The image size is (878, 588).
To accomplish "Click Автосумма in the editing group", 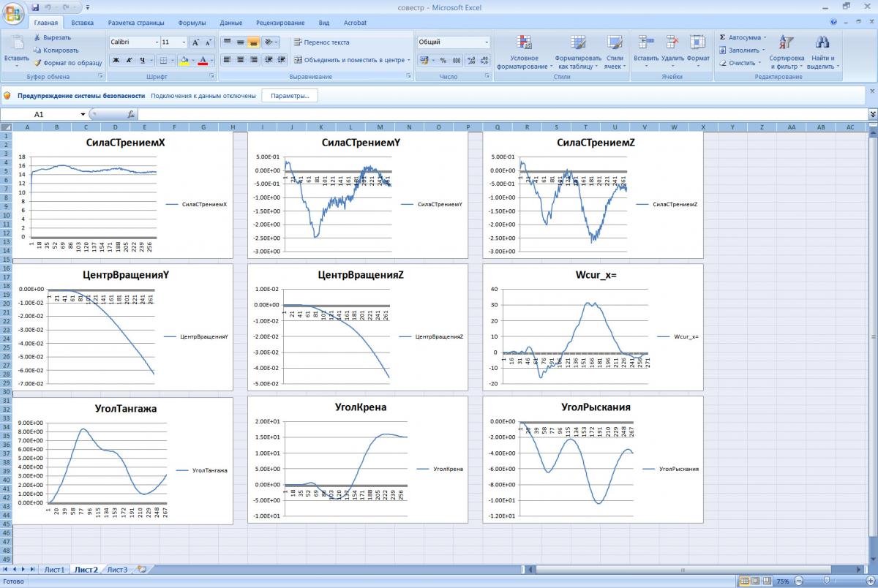I will [x=743, y=37].
